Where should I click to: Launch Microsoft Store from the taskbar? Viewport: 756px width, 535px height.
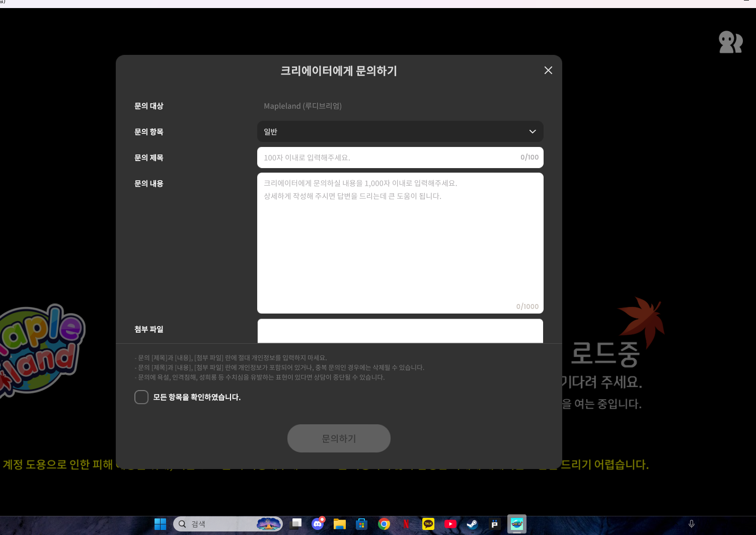click(x=361, y=524)
